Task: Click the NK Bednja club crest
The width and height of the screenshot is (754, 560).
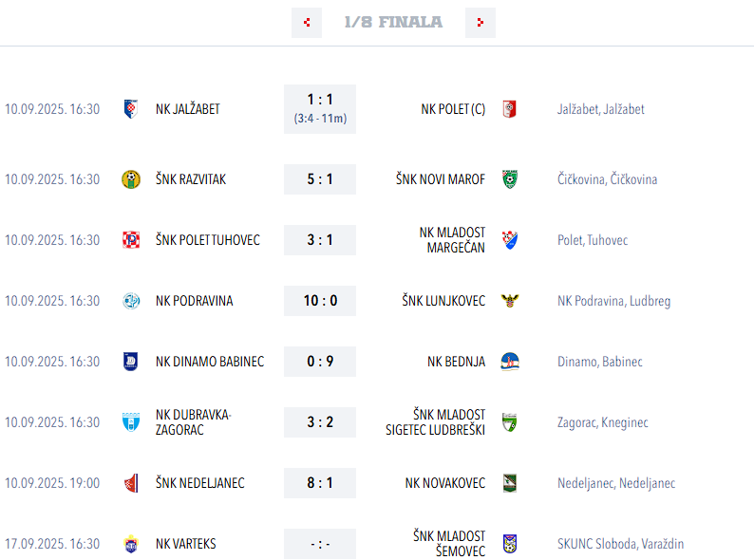Action: [x=510, y=362]
